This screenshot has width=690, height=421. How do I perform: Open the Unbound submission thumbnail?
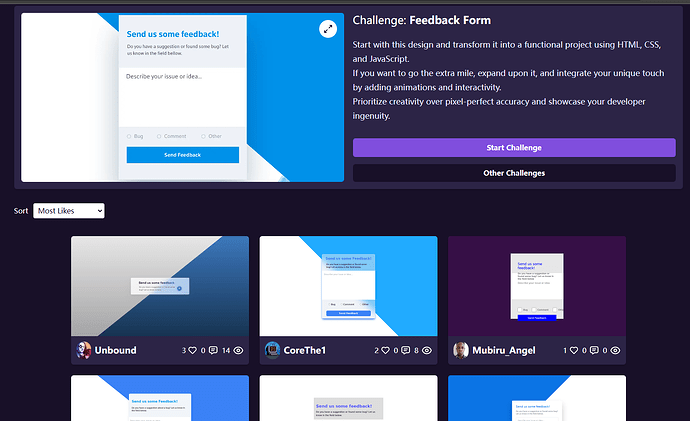160,286
